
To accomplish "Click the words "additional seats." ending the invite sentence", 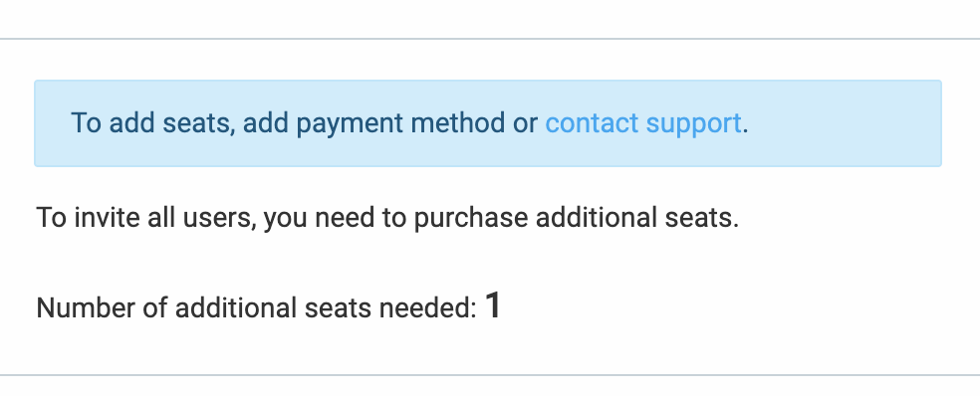I will coord(637,218).
